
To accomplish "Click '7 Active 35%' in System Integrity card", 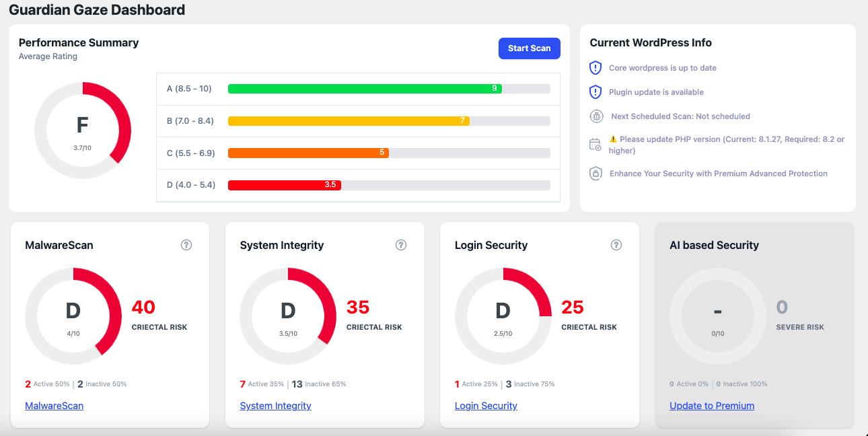I will pos(262,384).
